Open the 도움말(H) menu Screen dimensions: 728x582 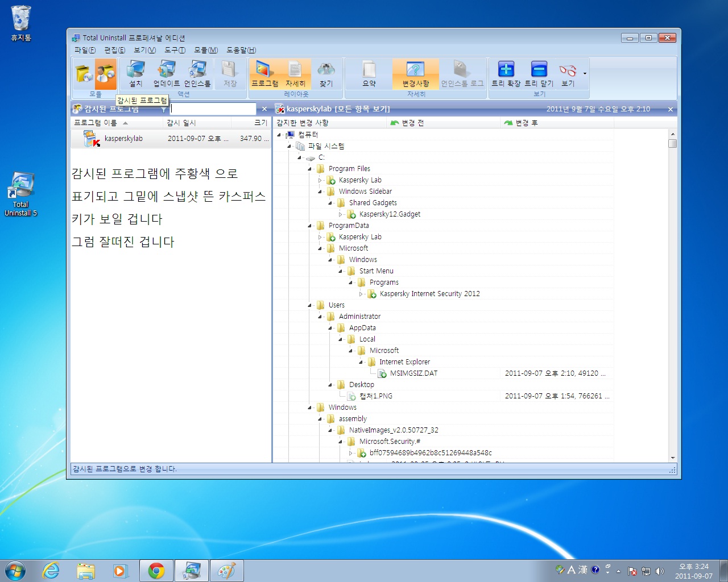coord(241,50)
